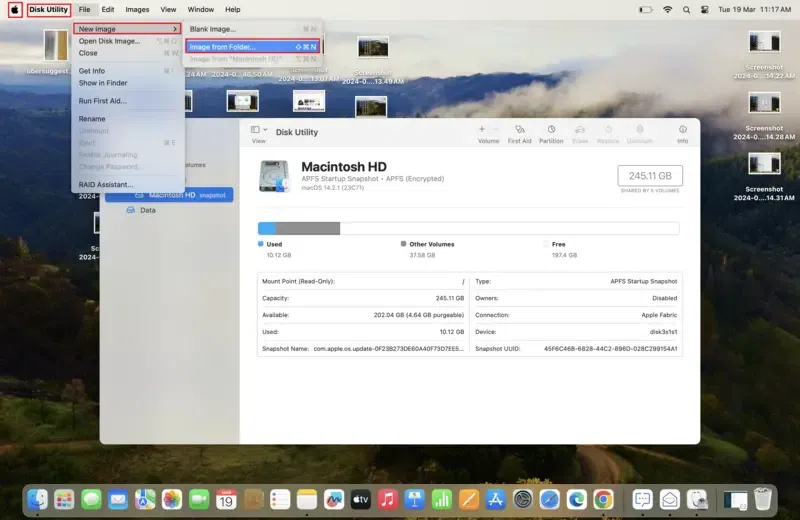The image size is (800, 520).
Task: Choose Blank Image... from submenu
Action: tap(253, 29)
